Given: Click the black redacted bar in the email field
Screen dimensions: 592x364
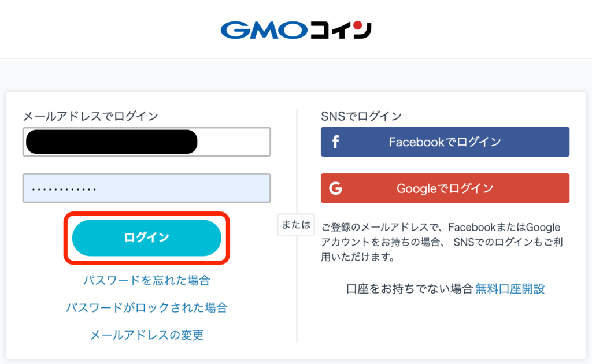Looking at the screenshot, I should pyautogui.click(x=112, y=142).
